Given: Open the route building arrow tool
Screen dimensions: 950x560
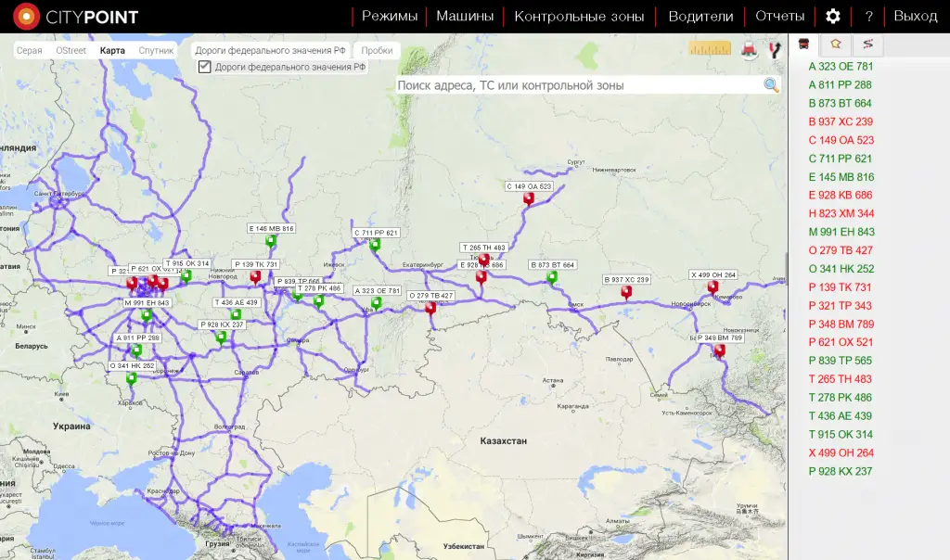Looking at the screenshot, I should [x=775, y=50].
